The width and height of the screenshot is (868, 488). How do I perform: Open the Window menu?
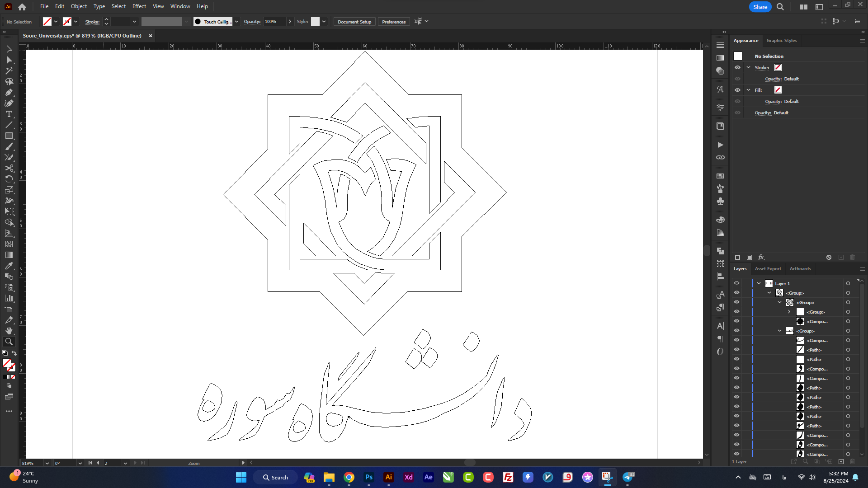(x=180, y=6)
